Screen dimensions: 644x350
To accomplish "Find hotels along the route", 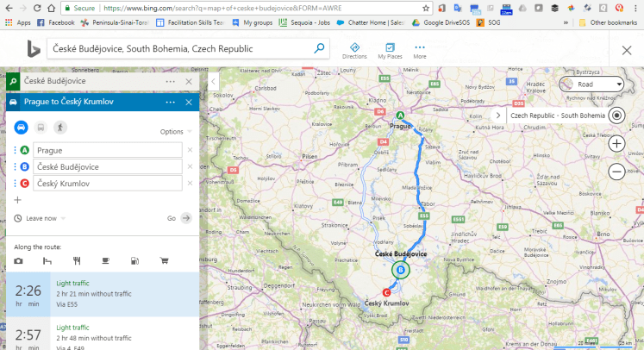I will click(47, 260).
